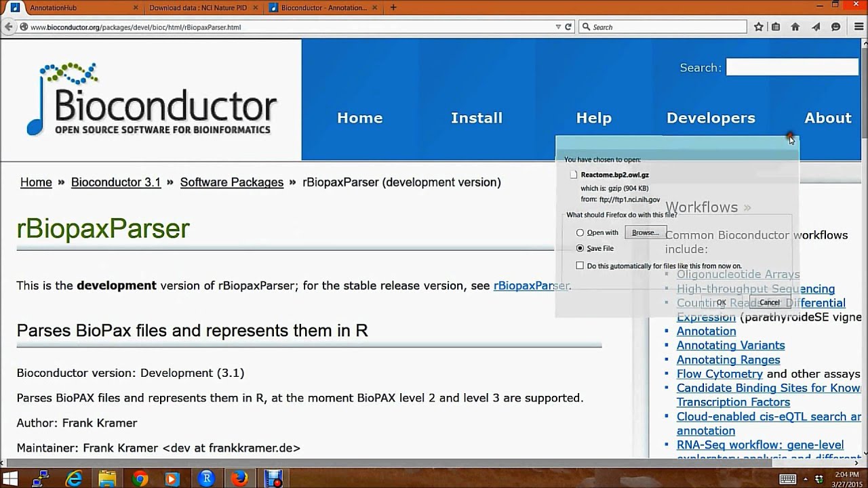
Task: Reload the page with the refresh icon
Action: [568, 27]
